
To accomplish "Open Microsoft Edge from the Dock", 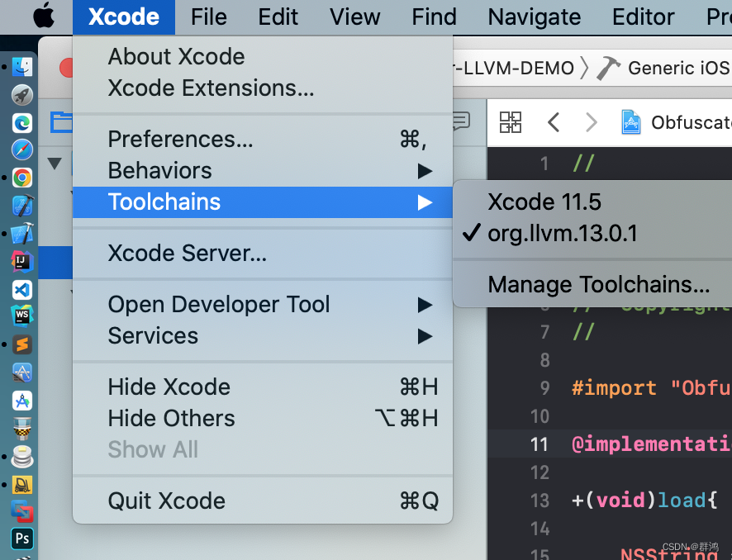I will pyautogui.click(x=22, y=123).
